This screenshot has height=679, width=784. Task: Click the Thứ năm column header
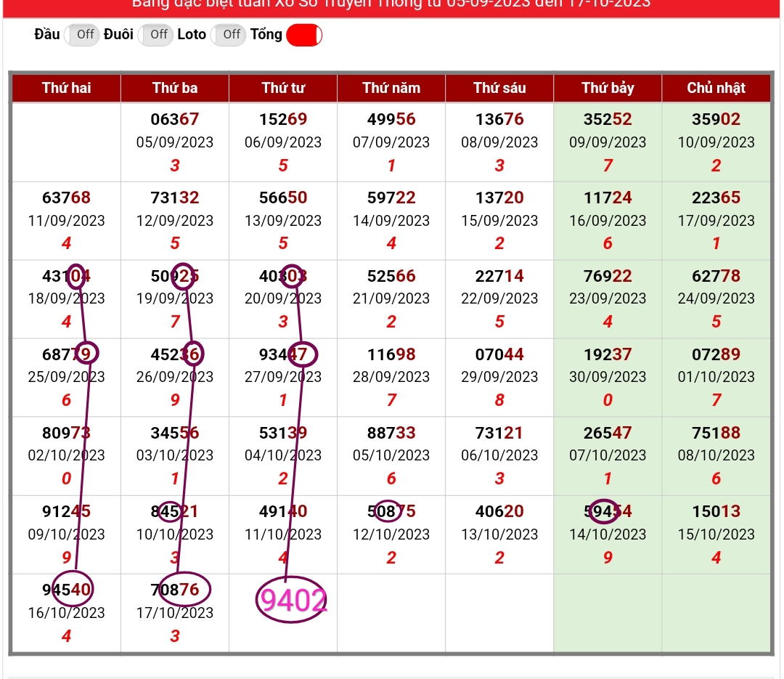click(391, 88)
